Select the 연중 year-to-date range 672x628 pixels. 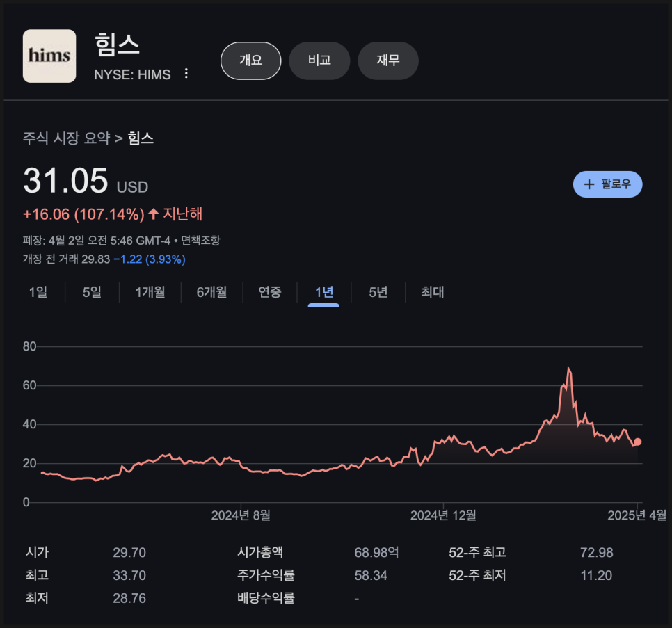pos(270,292)
